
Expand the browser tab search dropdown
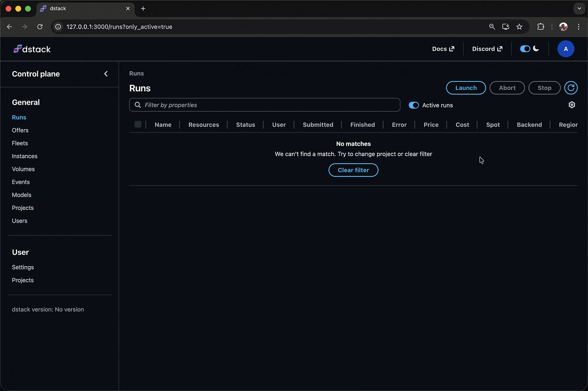(x=579, y=8)
